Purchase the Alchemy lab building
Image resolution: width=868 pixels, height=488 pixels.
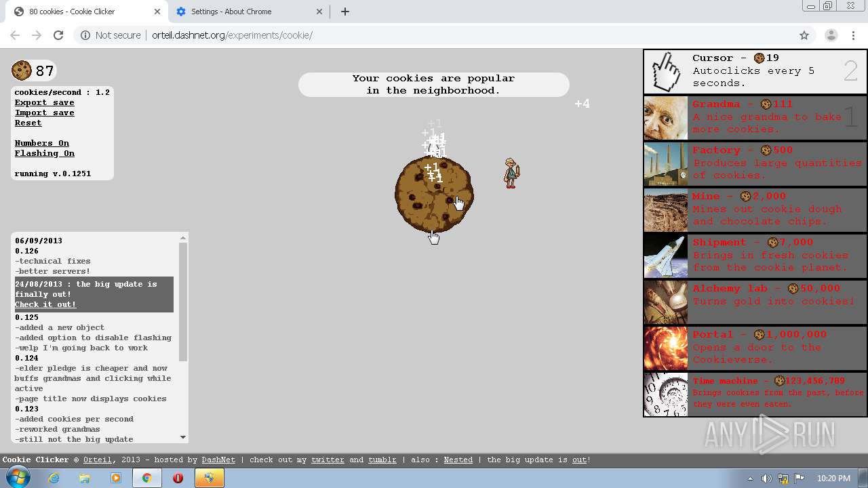pyautogui.click(x=755, y=302)
